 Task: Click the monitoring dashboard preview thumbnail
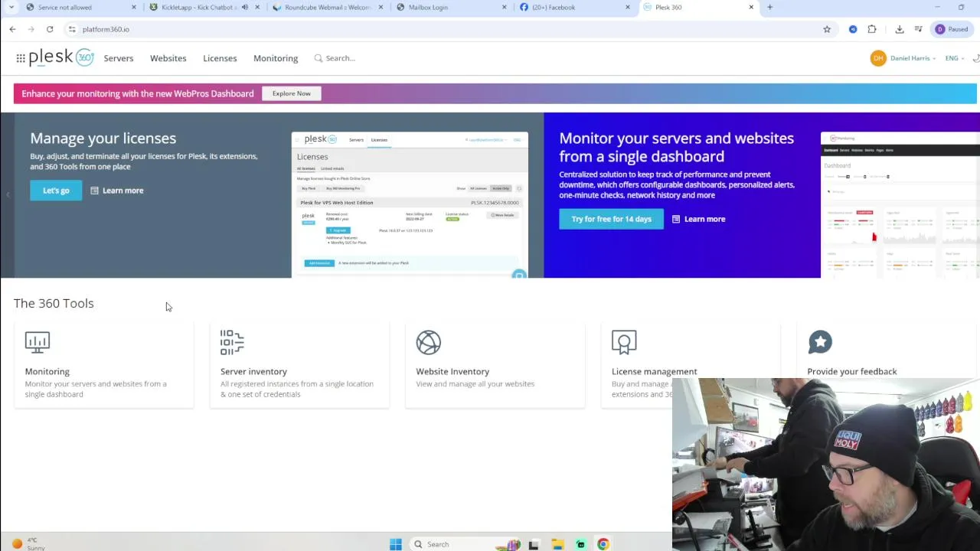coord(900,205)
